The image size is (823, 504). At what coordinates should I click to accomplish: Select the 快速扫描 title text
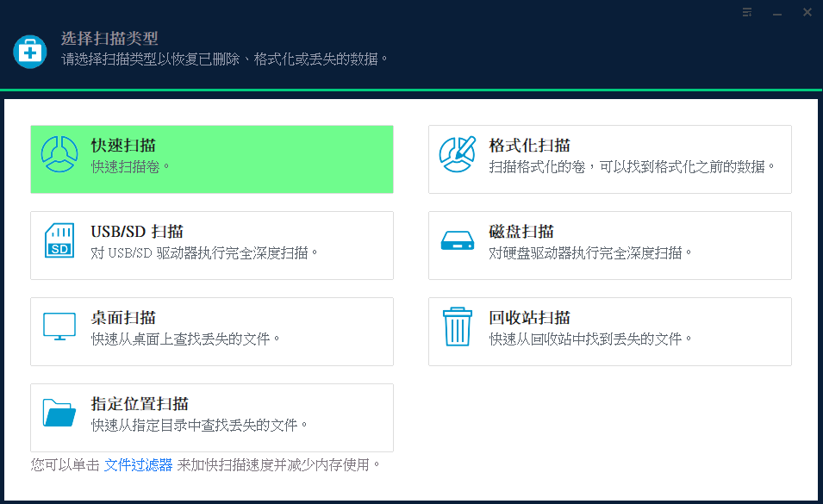tap(123, 146)
